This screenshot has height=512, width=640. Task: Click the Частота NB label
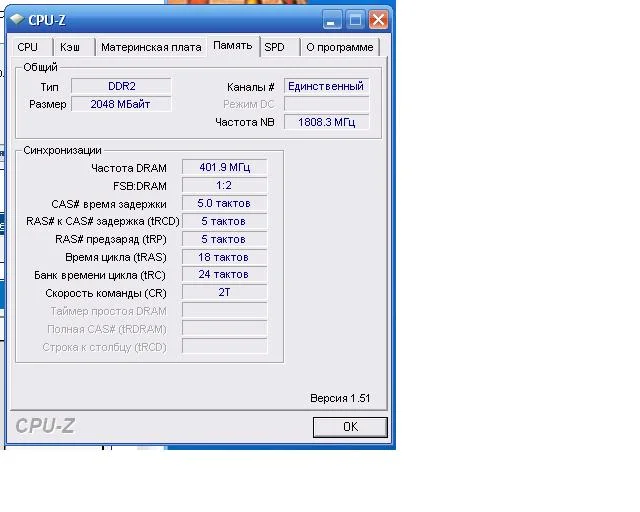coord(244,122)
